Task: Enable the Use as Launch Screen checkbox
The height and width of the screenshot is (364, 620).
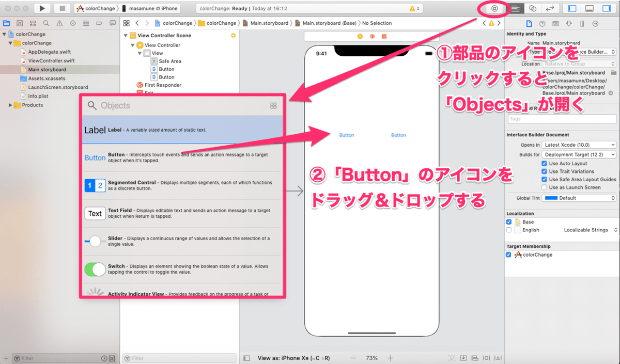Action: pos(544,187)
